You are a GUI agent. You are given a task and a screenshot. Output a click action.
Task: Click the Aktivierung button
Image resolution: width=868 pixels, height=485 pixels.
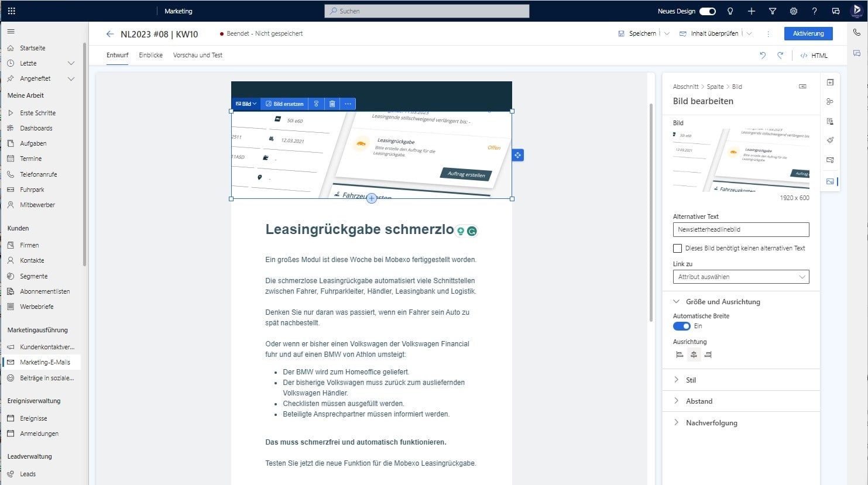coord(808,33)
